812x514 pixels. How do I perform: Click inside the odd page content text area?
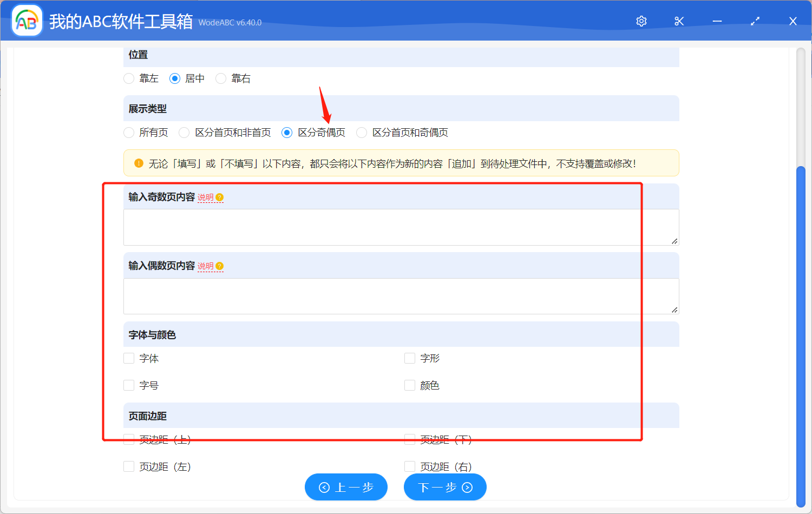(401, 227)
